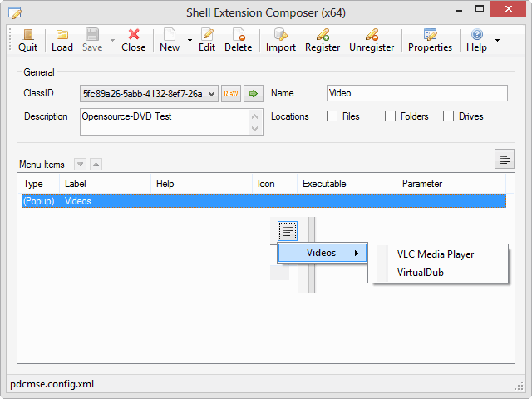Generate a new ClassID with NEW button
The height and width of the screenshot is (399, 532).
tap(231, 94)
